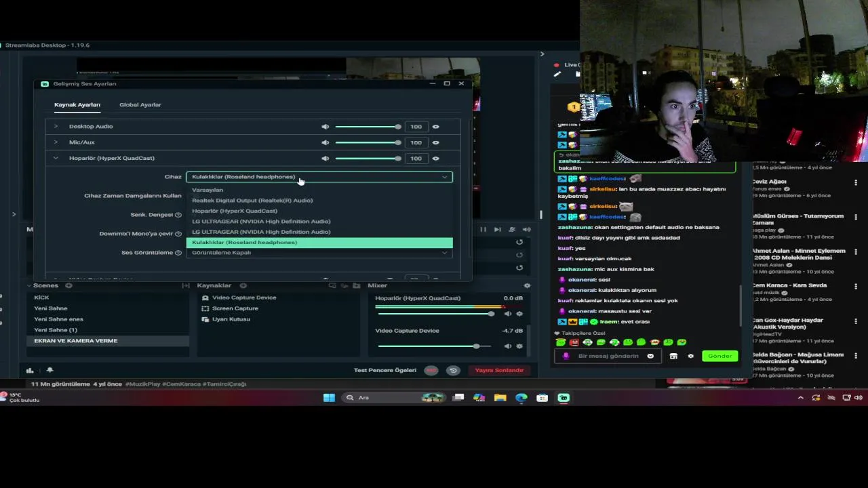Select EKRAN VE KAMERA VERME scene

[x=108, y=341]
